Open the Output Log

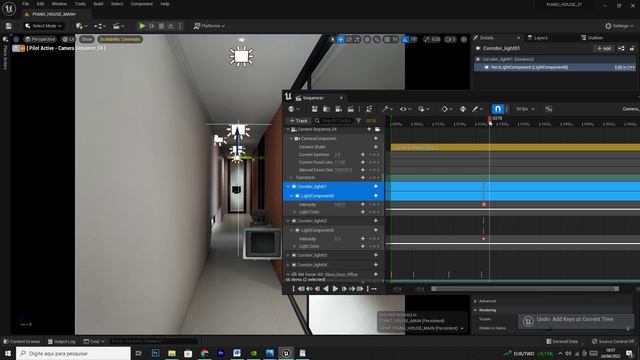tap(61, 341)
